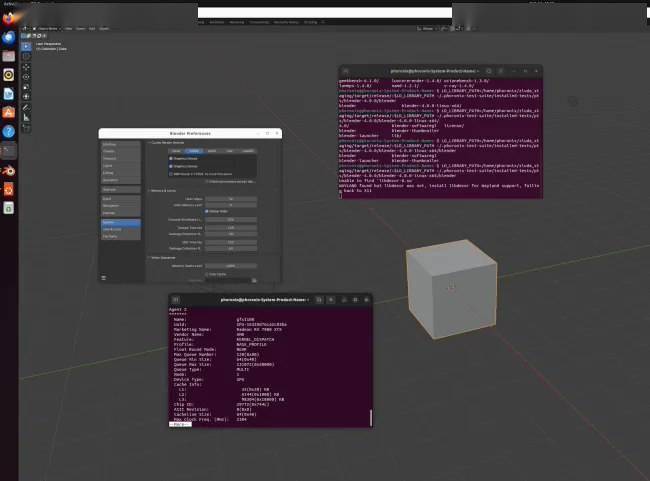Open the Preferences hamburger menu
650x481 pixels.
pyautogui.click(x=104, y=277)
